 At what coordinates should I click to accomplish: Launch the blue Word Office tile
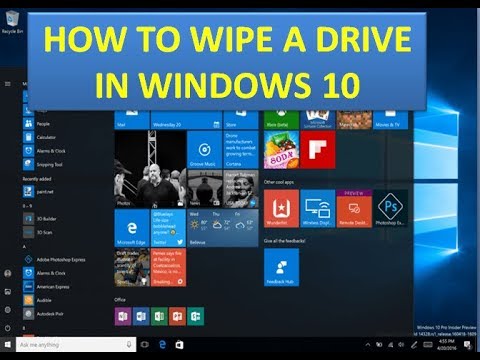141,316
